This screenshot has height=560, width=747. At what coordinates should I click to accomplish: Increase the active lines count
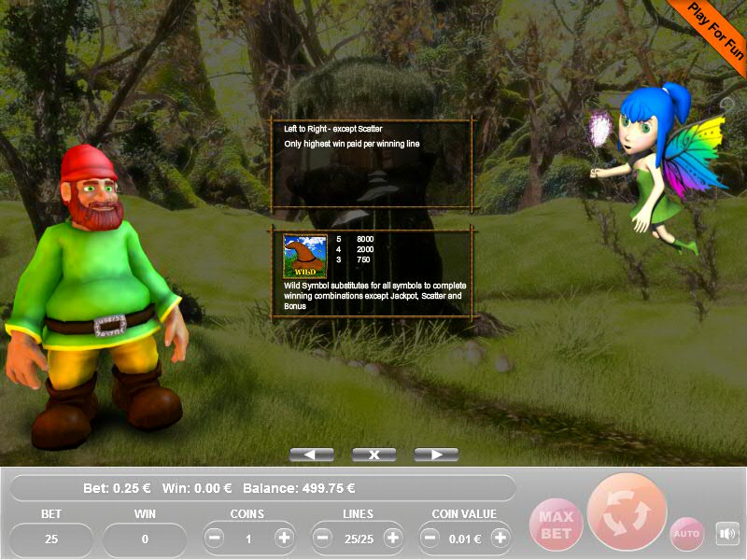(x=392, y=539)
